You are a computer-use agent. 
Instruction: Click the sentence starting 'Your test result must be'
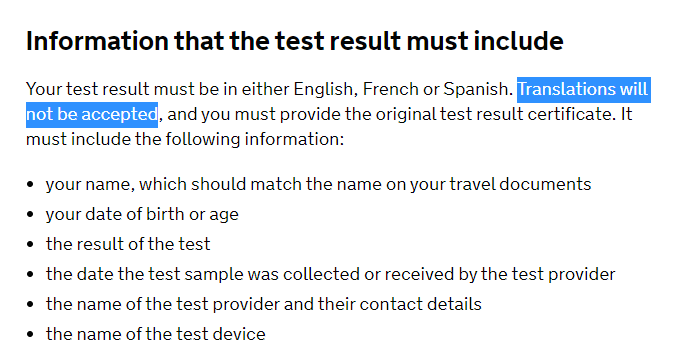click(x=270, y=89)
